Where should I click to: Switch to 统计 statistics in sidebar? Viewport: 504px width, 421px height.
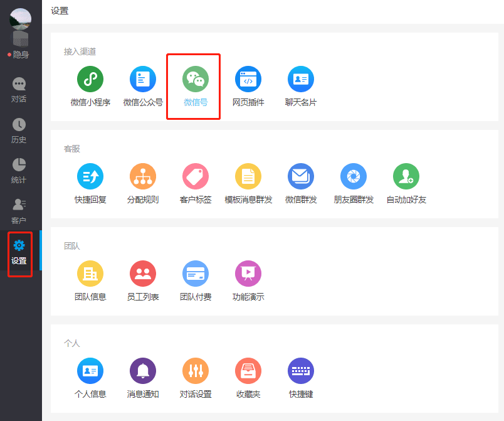(x=19, y=171)
